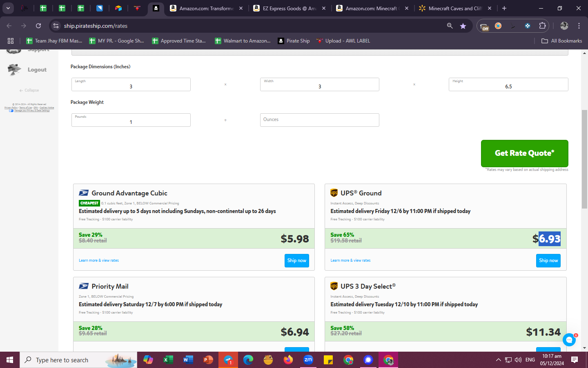The width and height of the screenshot is (588, 368).
Task: Open Learn more & view rates for Ground Advantage
Action: pos(99,260)
